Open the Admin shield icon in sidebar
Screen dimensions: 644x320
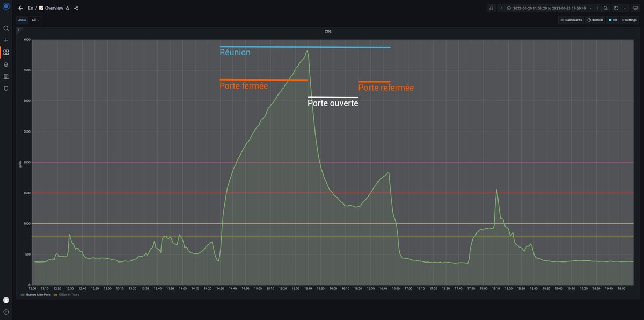point(5,88)
